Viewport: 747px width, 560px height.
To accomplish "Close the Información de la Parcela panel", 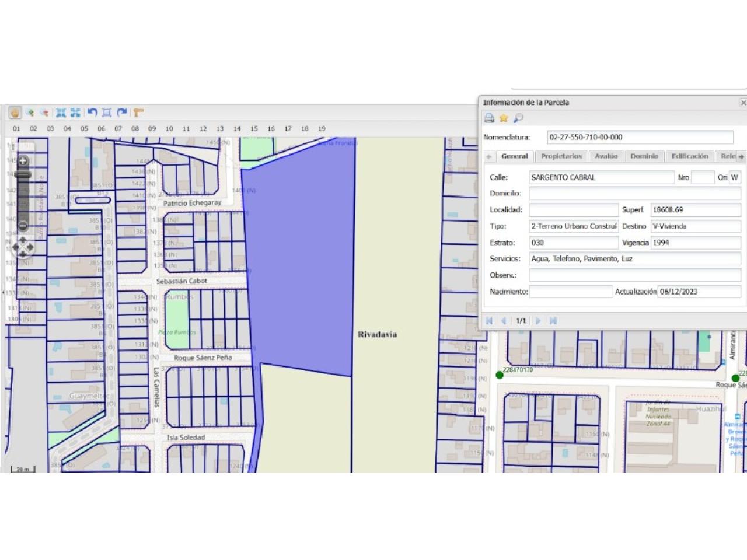I will pos(743,103).
